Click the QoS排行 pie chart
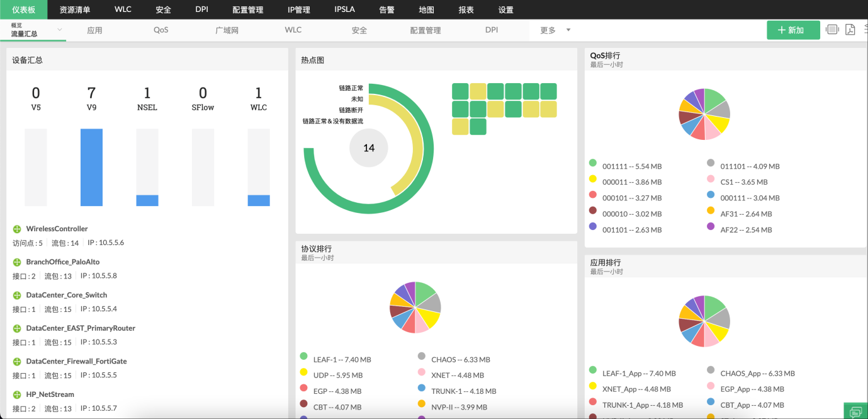The height and width of the screenshot is (419, 868). [704, 114]
